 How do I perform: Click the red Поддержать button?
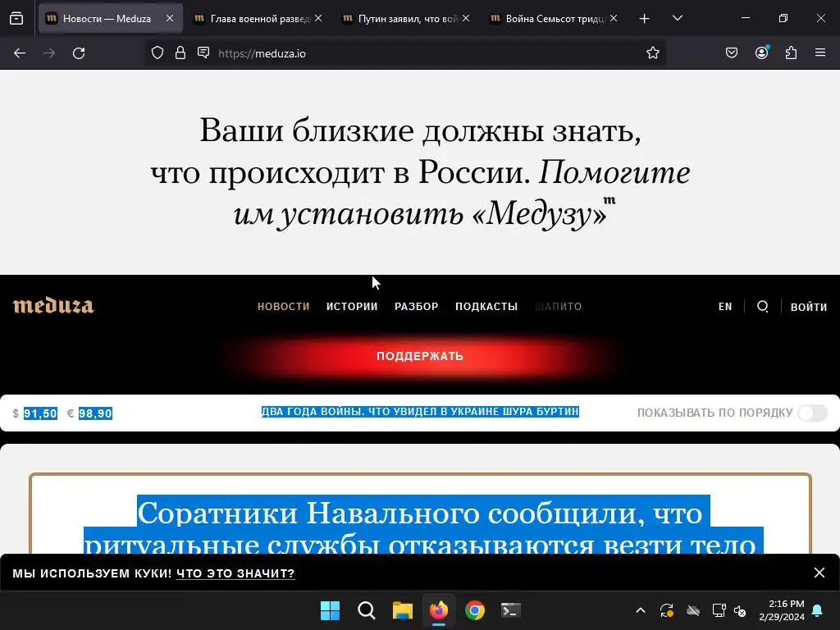[x=419, y=356]
